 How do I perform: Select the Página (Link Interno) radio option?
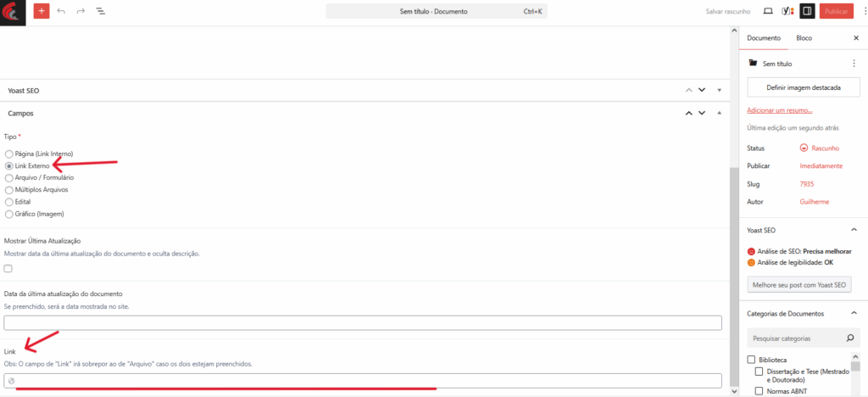(x=9, y=154)
